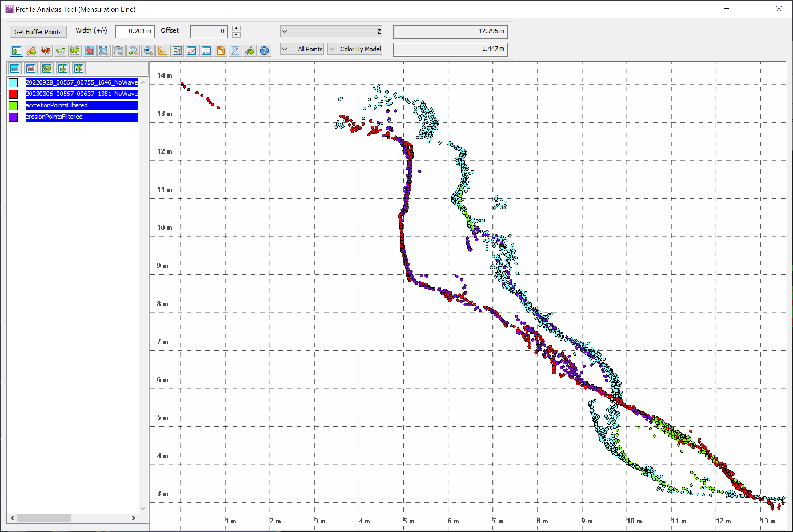Move model up with green up-arrow icon
This screenshot has height=532, width=793.
pos(79,69)
